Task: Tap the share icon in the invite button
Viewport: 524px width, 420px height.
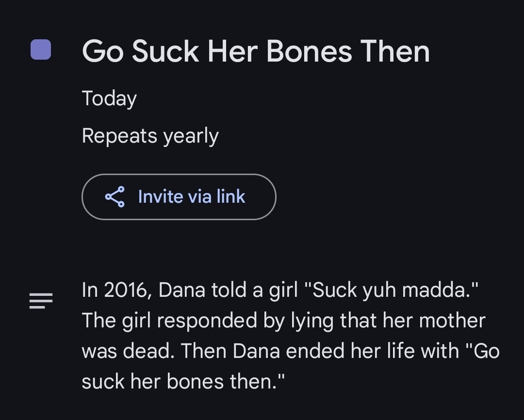Action: pos(115,197)
